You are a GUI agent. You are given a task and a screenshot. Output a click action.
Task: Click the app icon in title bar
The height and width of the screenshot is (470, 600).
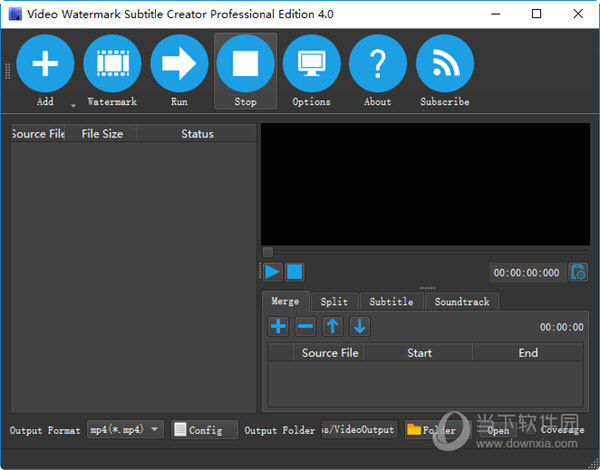[15, 15]
